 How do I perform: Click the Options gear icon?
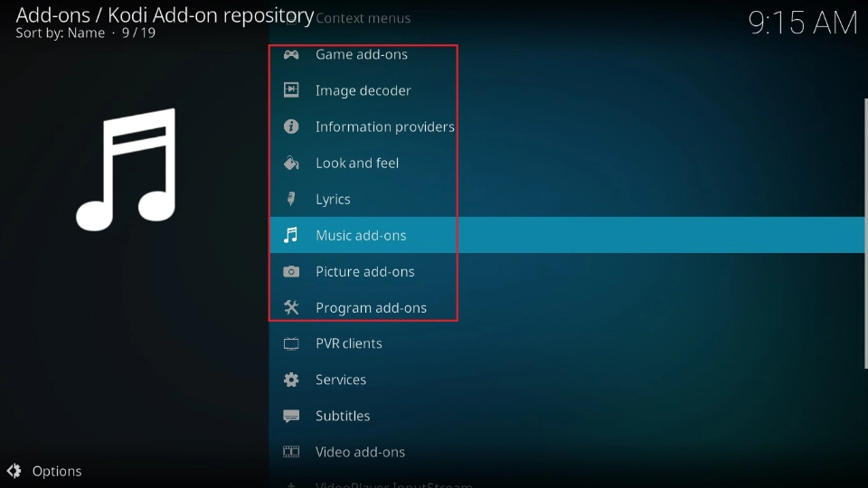14,471
